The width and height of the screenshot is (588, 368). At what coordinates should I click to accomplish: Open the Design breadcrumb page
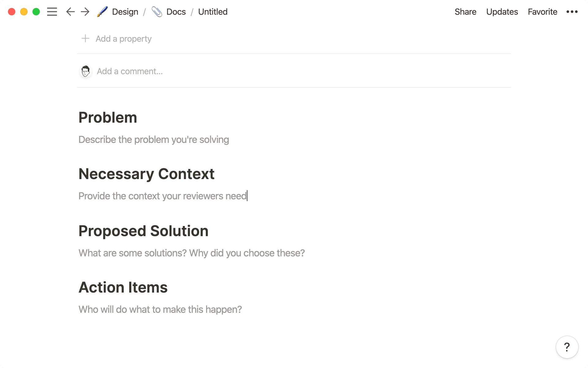click(125, 12)
